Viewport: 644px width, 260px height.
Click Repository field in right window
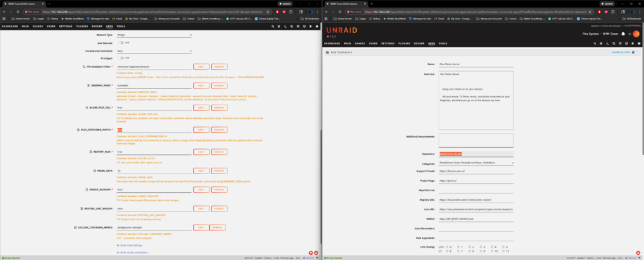476,154
